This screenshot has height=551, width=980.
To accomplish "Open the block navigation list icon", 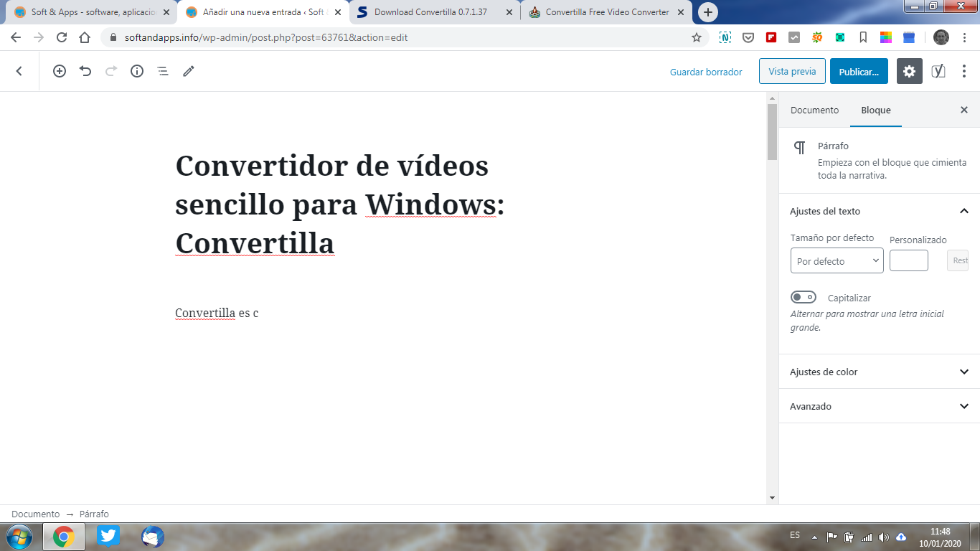I will coord(163,71).
